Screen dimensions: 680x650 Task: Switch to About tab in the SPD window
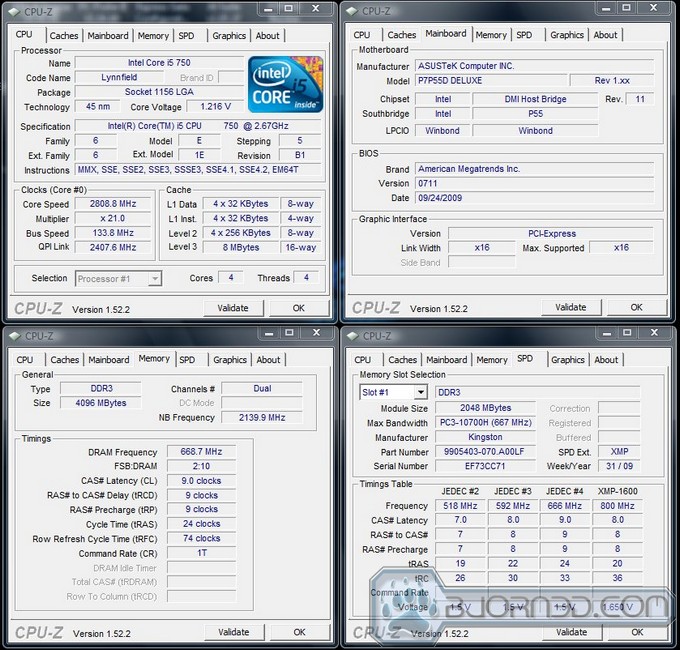pos(606,359)
